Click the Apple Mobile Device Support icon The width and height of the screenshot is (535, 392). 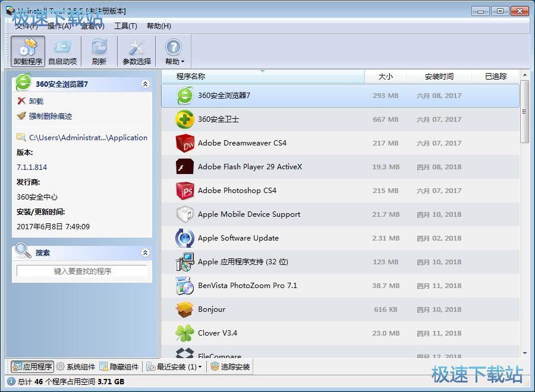(x=185, y=214)
